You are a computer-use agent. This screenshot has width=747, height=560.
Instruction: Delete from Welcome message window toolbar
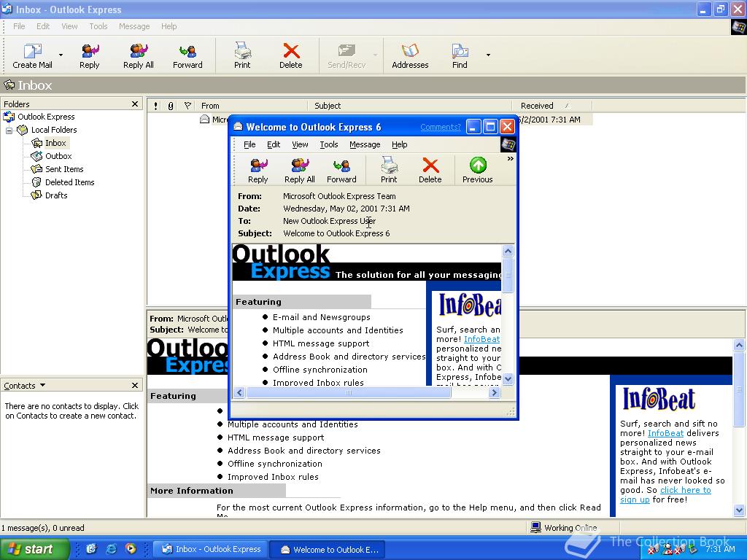[430, 171]
